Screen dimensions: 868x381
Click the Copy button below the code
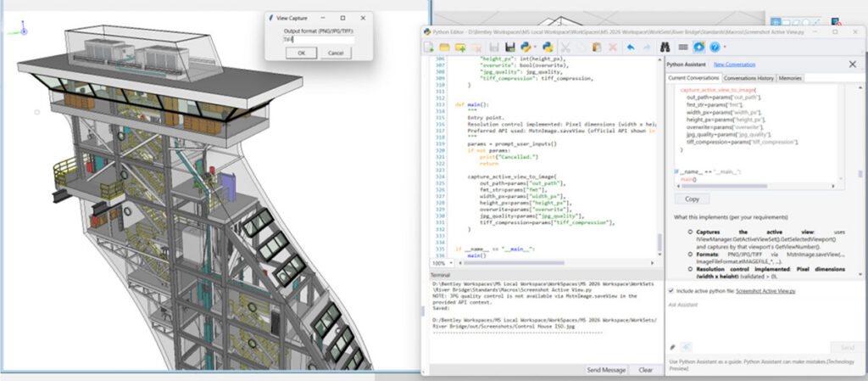(692, 199)
